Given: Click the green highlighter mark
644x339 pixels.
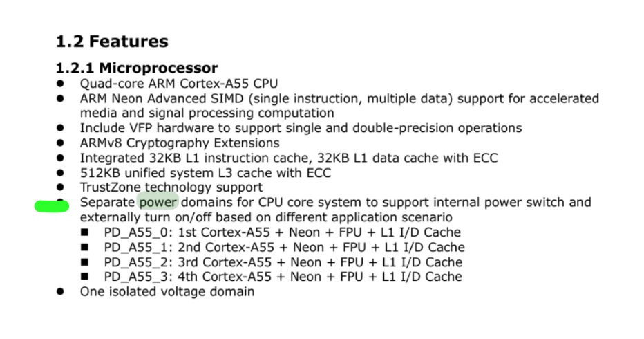Looking at the screenshot, I should 52,205.
